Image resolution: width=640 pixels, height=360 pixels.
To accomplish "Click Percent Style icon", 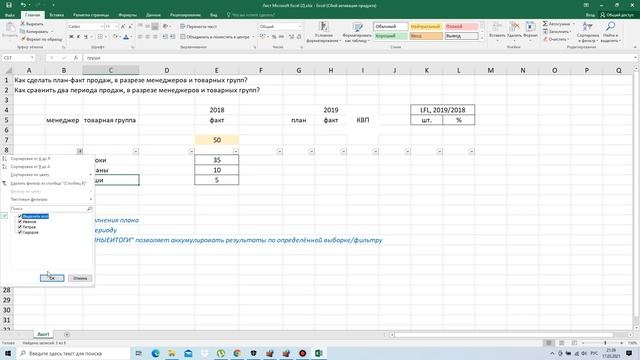I will click(274, 37).
